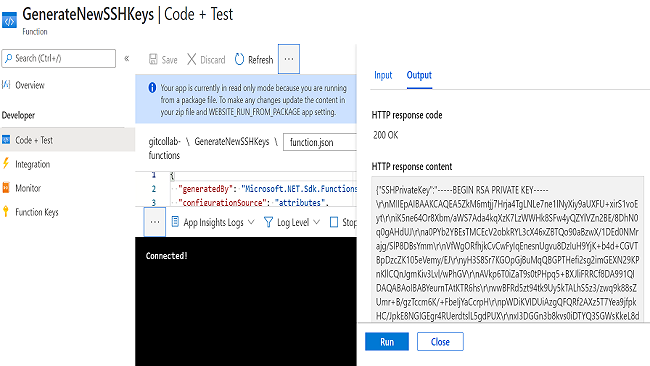Click the "Developer" section heading

[x=18, y=115]
